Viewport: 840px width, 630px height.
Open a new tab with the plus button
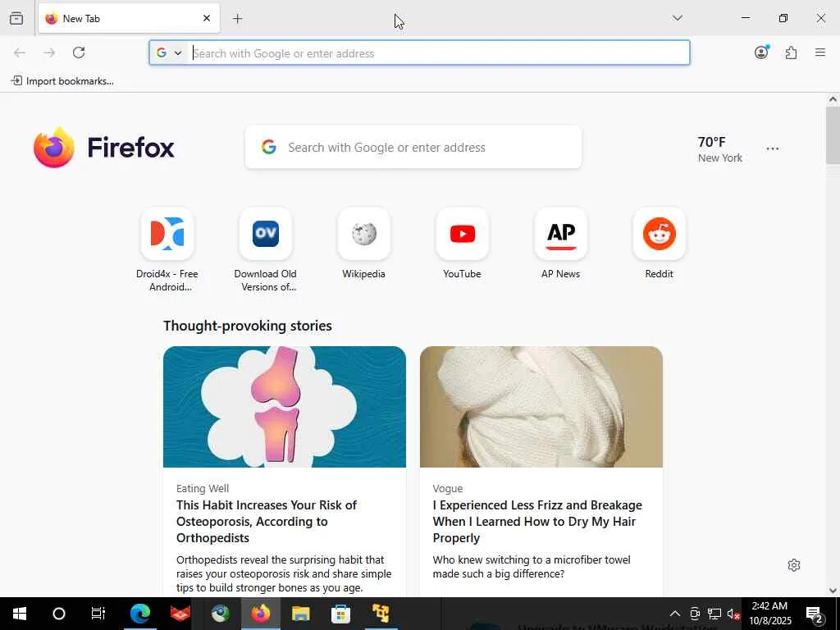coord(238,19)
